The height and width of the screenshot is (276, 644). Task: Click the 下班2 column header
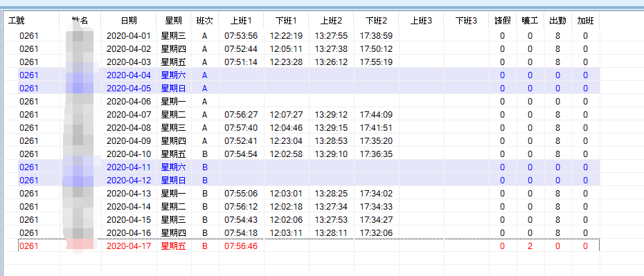[x=376, y=21]
